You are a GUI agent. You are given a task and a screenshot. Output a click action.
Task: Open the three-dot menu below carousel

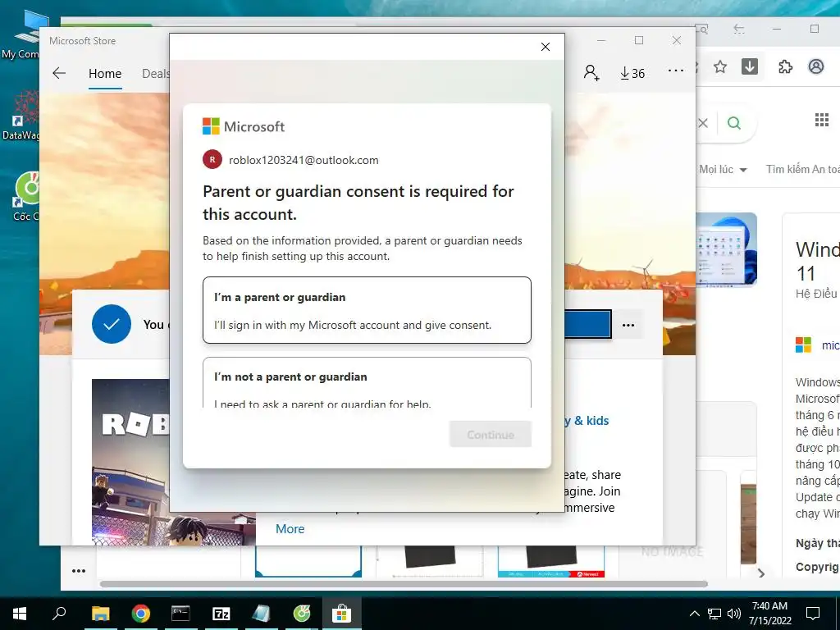tap(79, 571)
